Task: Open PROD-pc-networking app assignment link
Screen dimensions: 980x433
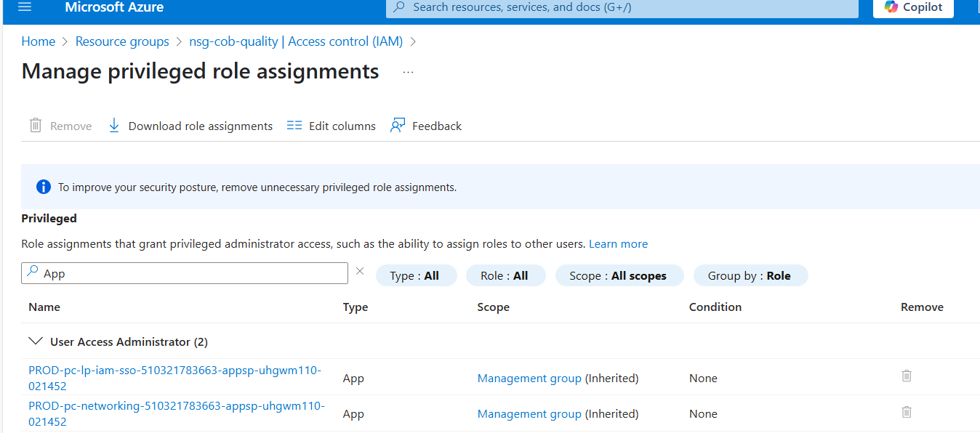Action: coord(177,413)
